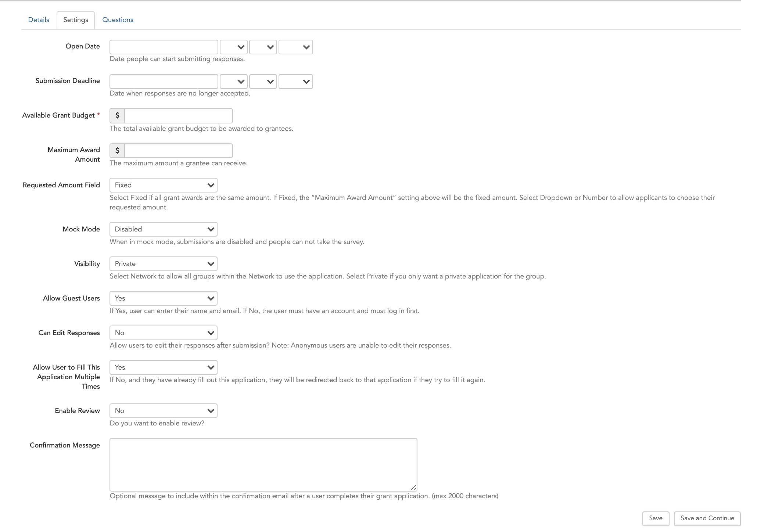Expand the Mock Mode dropdown

pos(164,229)
